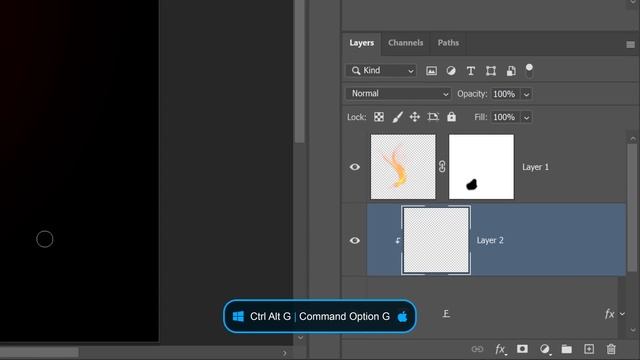640x360 pixels.
Task: Select Layer 1 flame thumbnail
Action: tap(403, 167)
